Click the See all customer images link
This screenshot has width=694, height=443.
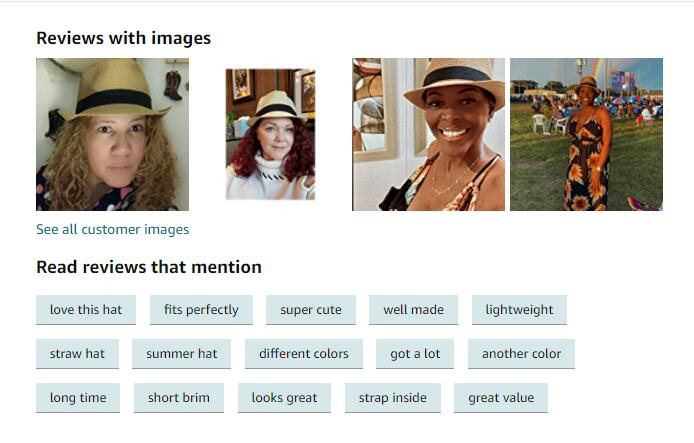coord(112,229)
